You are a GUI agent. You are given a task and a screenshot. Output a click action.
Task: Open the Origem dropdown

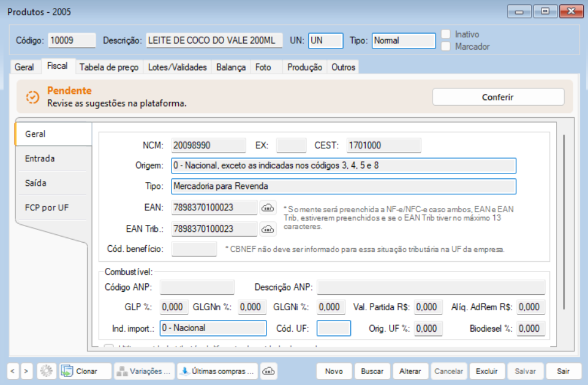tap(344, 166)
